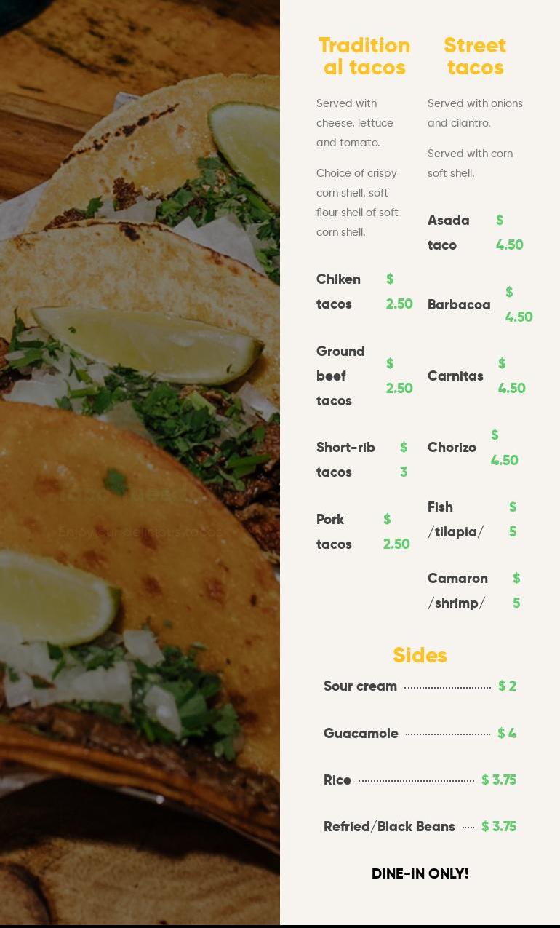This screenshot has height=928, width=560.
Task: Select the Sour cream side
Action: (360, 686)
